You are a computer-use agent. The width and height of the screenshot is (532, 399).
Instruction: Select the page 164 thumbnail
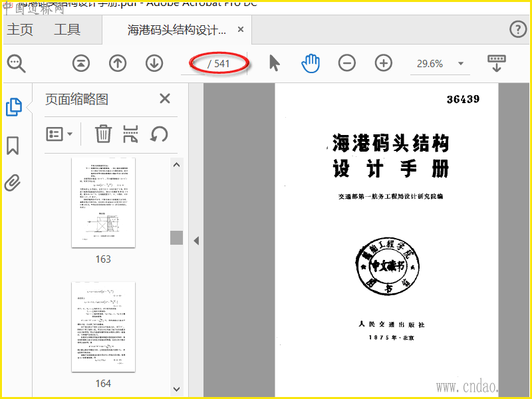pos(104,327)
